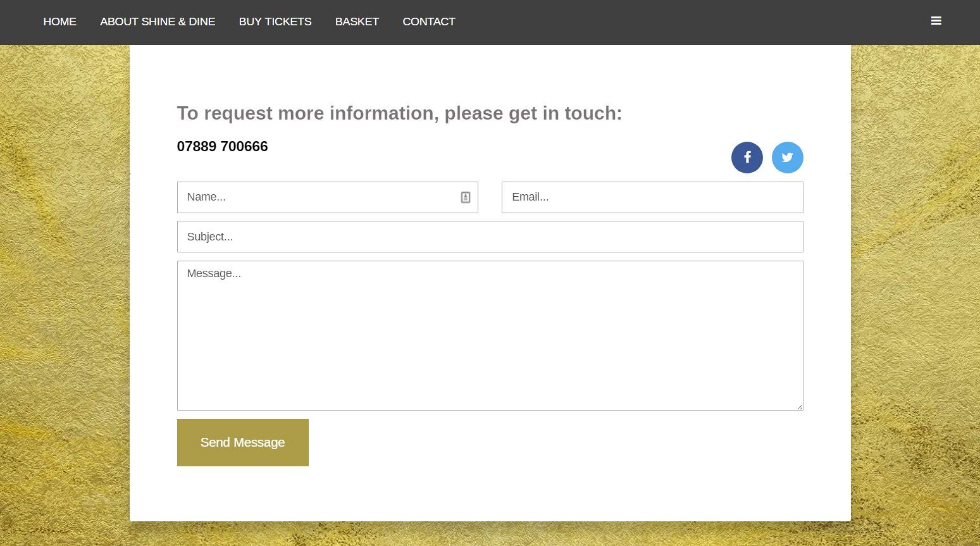
Task: Select the Subject text field
Action: pos(490,237)
